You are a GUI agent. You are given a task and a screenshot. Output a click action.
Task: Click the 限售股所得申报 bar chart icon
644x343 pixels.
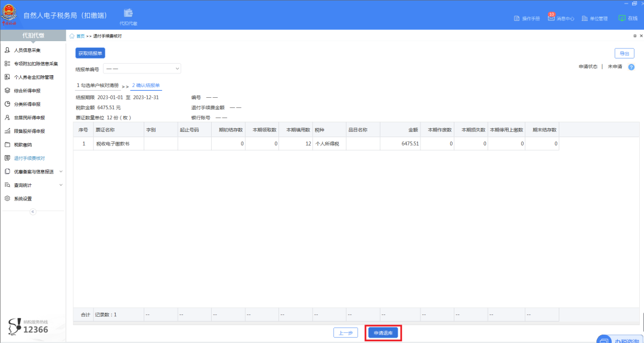7,131
